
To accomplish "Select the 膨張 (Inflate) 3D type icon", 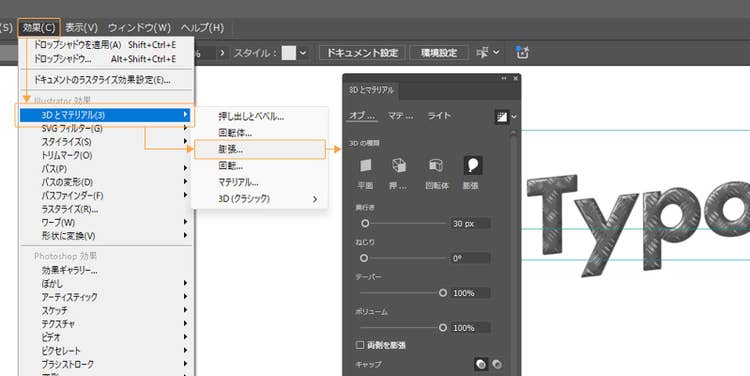I will [473, 166].
